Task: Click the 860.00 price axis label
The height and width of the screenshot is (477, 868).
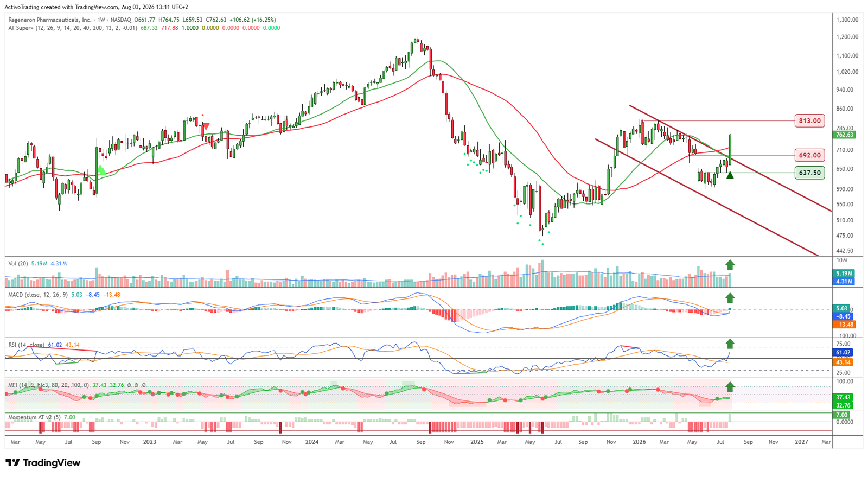Action: pos(845,109)
